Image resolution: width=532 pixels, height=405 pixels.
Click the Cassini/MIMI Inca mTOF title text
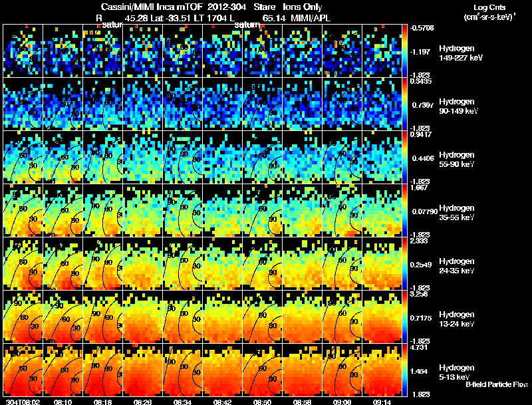coord(152,7)
